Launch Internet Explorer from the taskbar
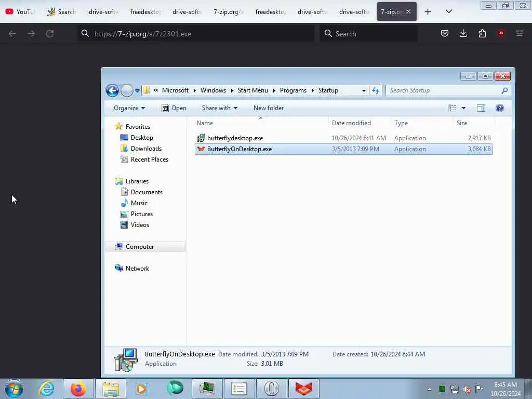532x399 pixels. [46, 389]
